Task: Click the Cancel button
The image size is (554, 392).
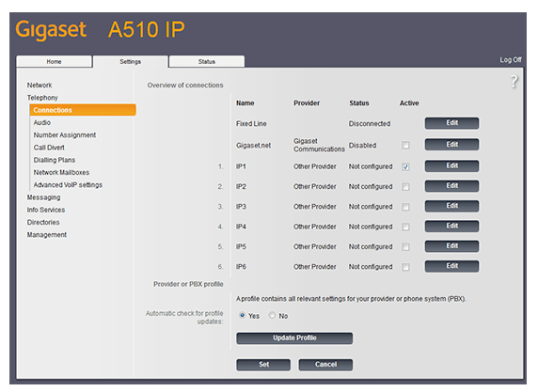Action: coord(325,365)
